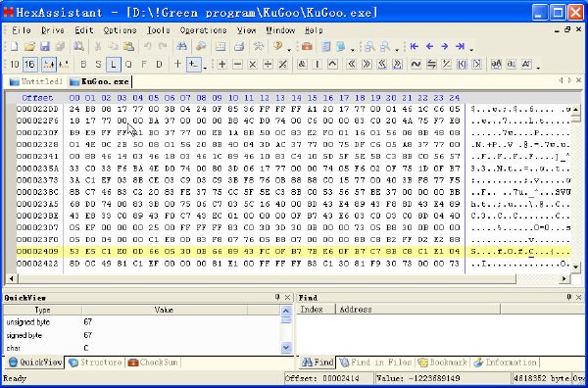588x388 pixels.
Task: Select the Short (S) data type toggle
Action: (98, 65)
